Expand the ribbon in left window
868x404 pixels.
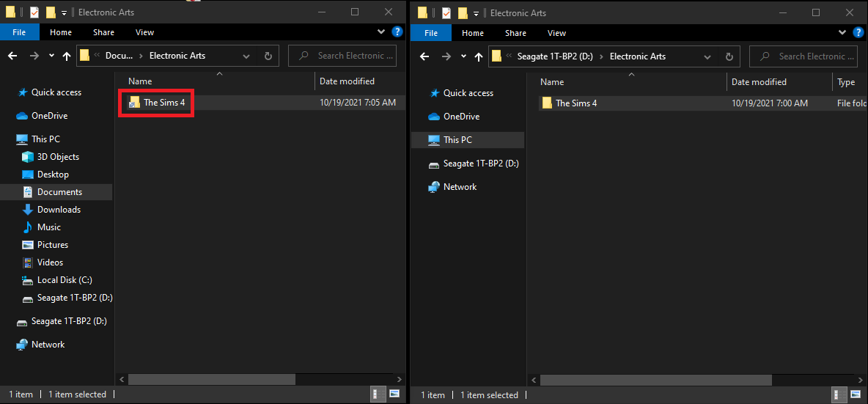(381, 32)
